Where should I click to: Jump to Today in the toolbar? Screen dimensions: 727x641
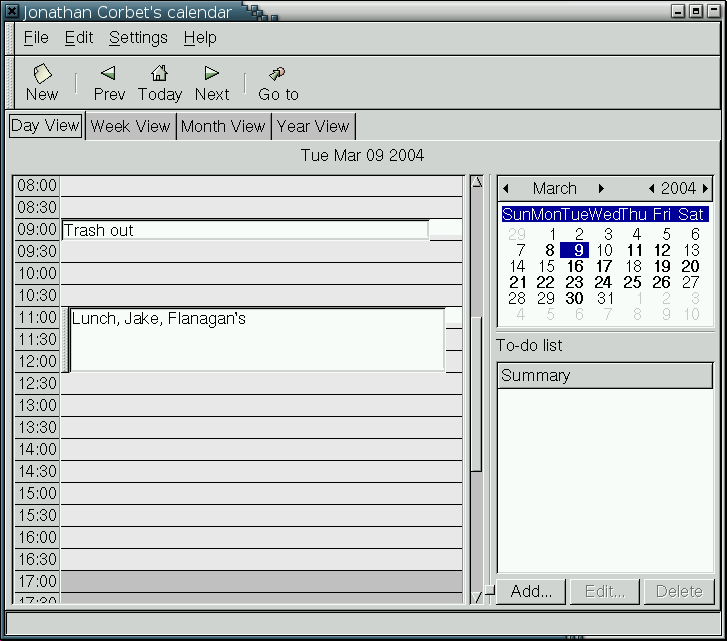(160, 82)
